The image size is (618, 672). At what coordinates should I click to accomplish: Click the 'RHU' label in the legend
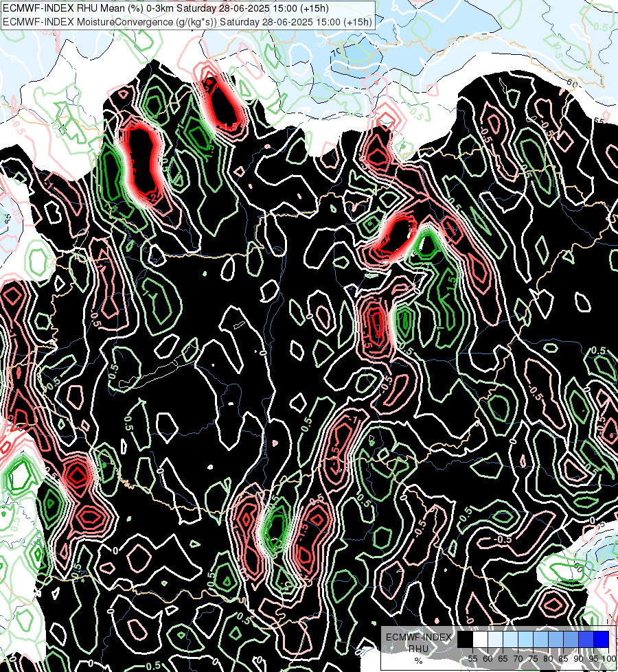coord(418,649)
